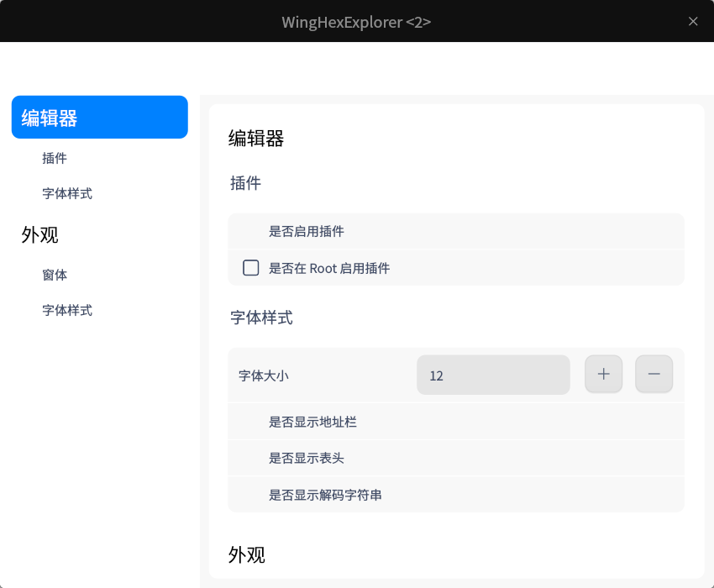Open 字体样式 under 编辑器 in sidebar
Viewport: 714px width, 588px height.
[67, 193]
